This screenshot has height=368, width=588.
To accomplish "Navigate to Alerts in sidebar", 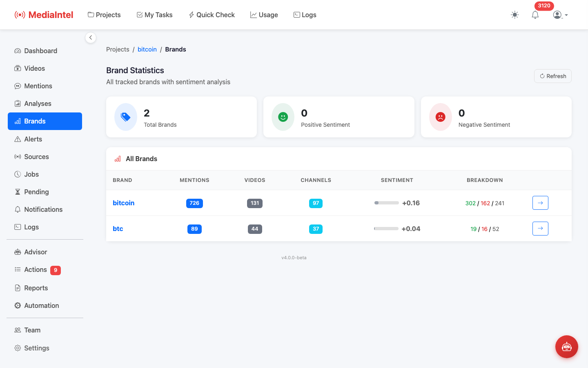I will click(x=33, y=139).
